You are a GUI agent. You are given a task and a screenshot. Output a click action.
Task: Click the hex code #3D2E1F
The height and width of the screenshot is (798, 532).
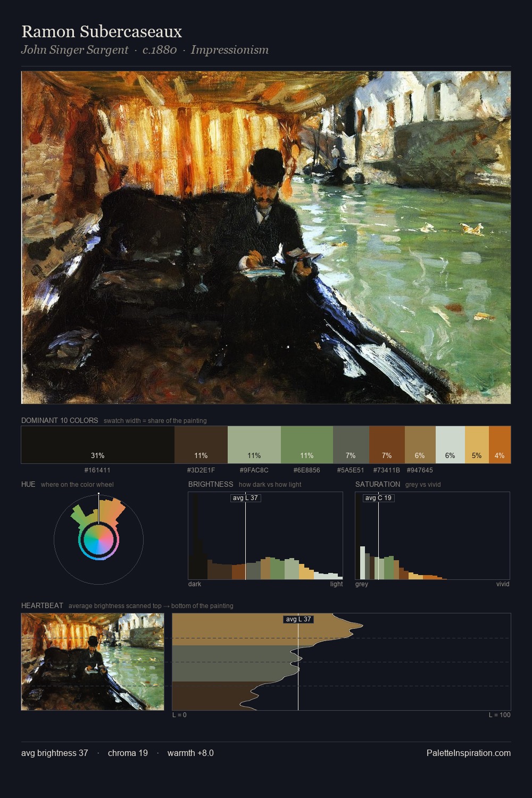pyautogui.click(x=201, y=470)
